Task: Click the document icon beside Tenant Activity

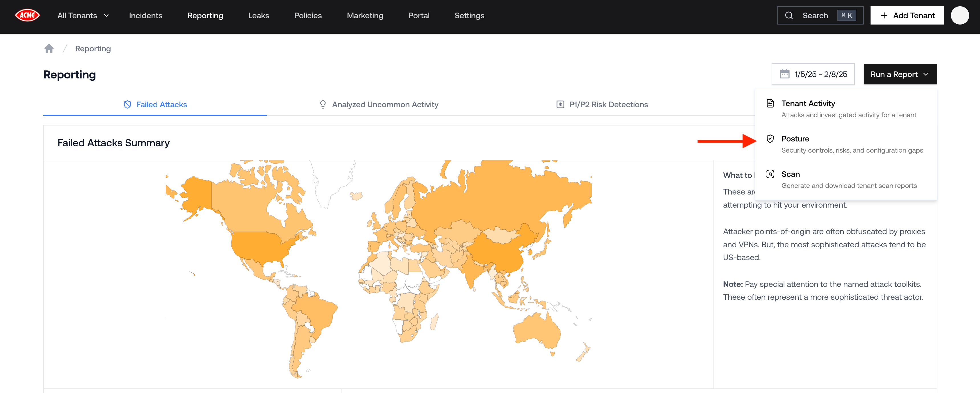Action: 770,103
